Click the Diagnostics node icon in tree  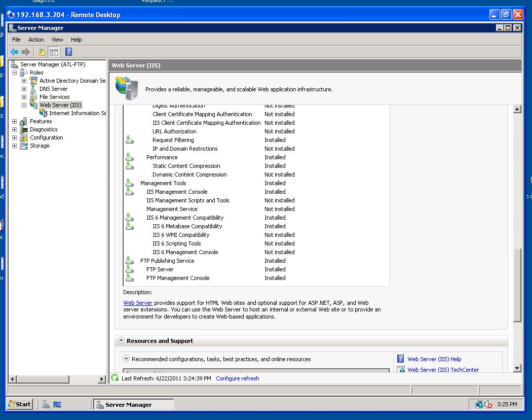pos(23,129)
